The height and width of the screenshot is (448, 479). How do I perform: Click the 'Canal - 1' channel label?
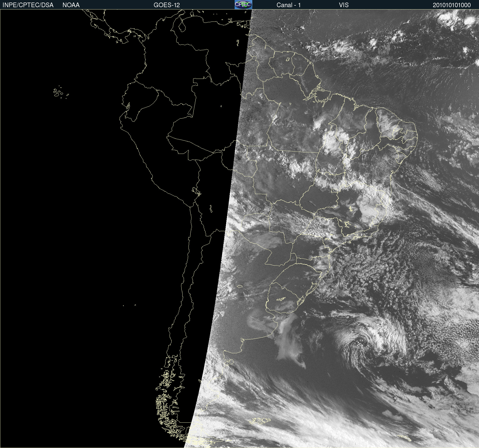(x=288, y=5)
